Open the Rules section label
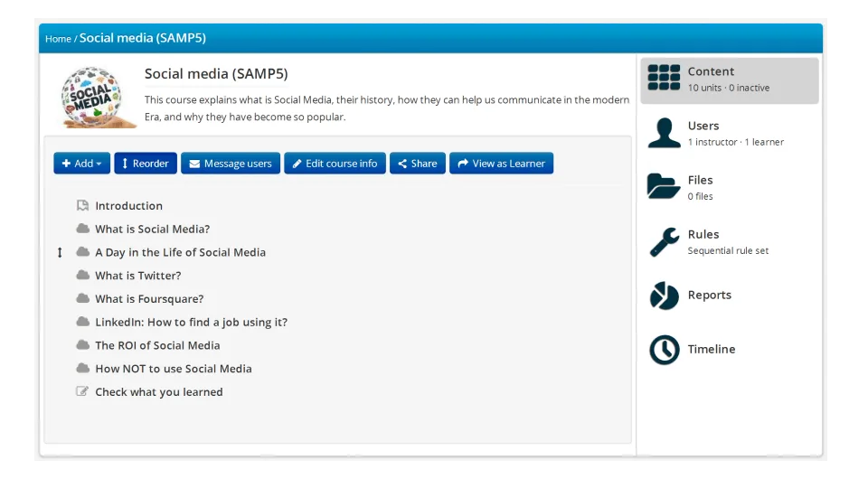Screen dimensions: 868x479 pyautogui.click(x=703, y=234)
